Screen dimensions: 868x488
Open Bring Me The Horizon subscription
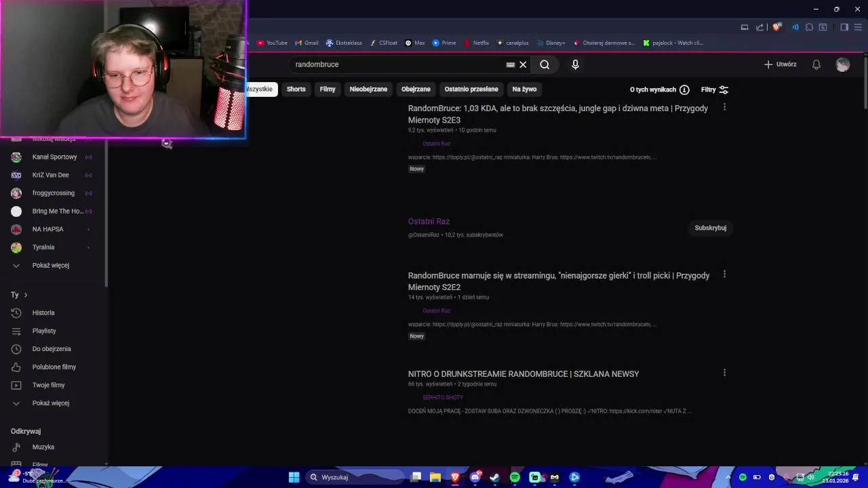(x=53, y=211)
